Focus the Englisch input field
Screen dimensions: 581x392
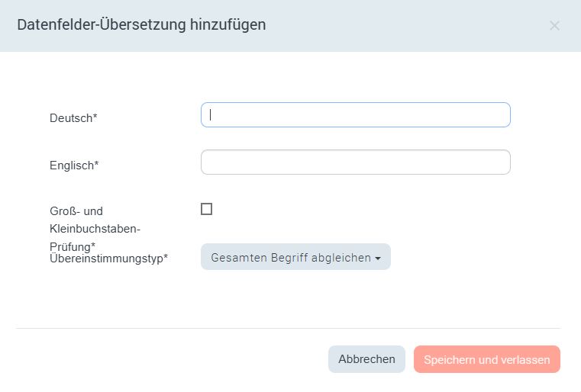click(x=355, y=162)
